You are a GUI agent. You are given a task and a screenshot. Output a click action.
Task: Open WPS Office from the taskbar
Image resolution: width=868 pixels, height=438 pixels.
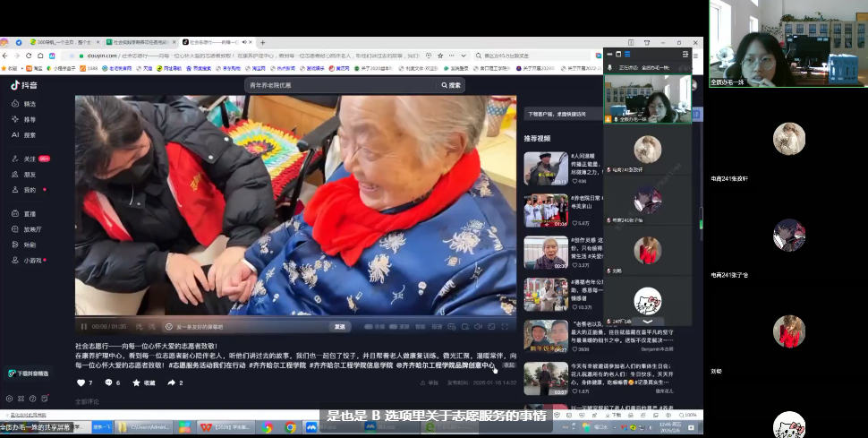pos(206,427)
